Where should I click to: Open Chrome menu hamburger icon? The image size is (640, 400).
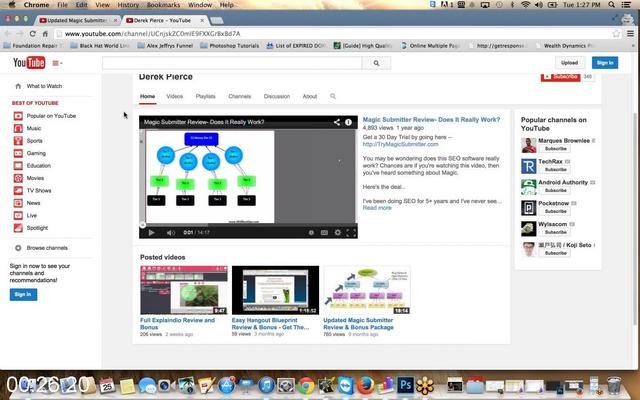click(x=631, y=34)
